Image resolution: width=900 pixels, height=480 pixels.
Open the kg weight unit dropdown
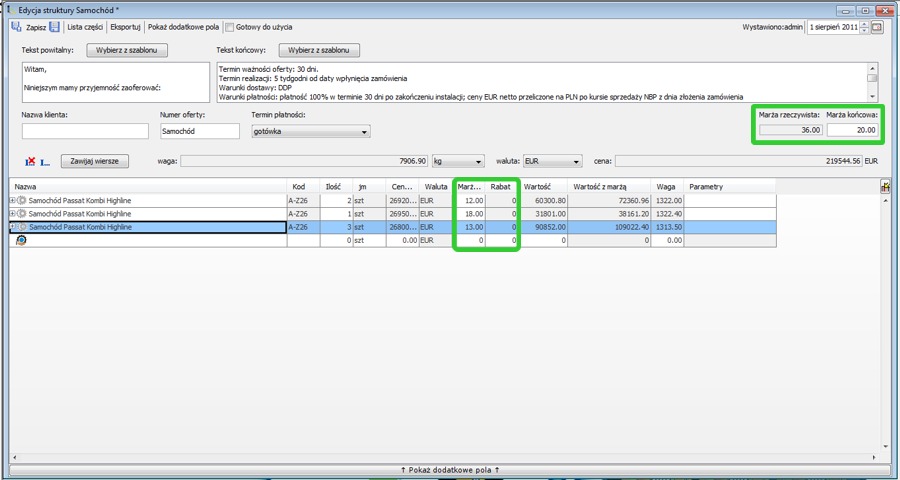coord(459,161)
